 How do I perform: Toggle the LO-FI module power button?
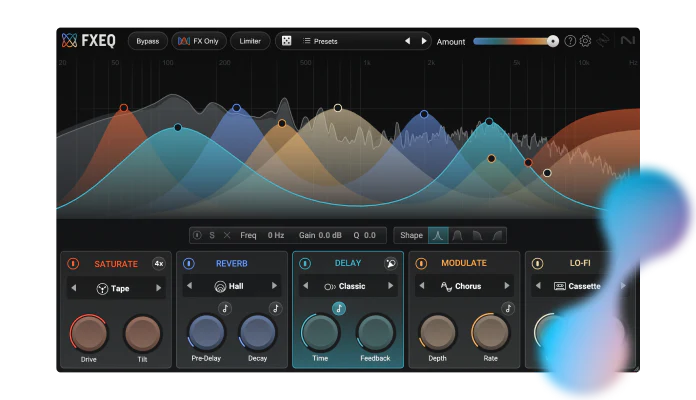click(538, 263)
